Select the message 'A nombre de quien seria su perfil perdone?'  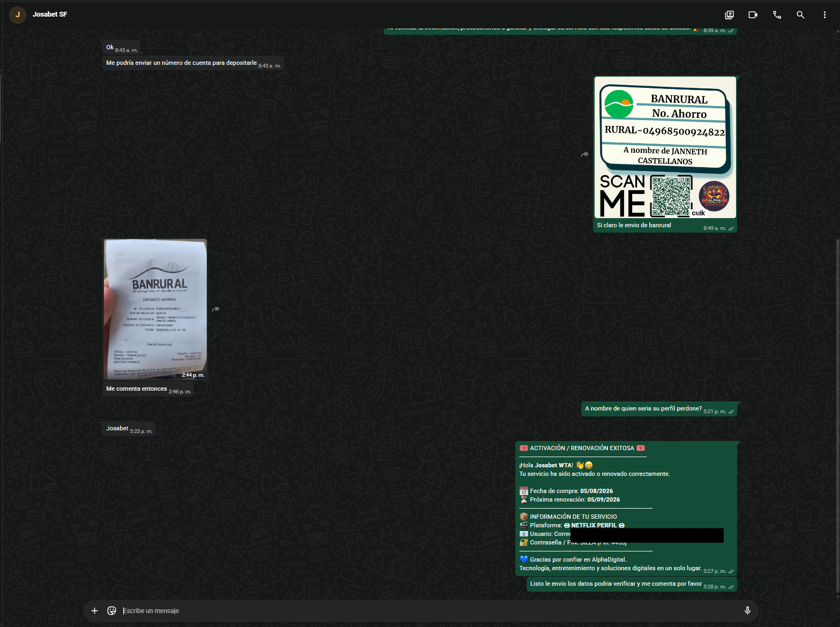pyautogui.click(x=659, y=409)
